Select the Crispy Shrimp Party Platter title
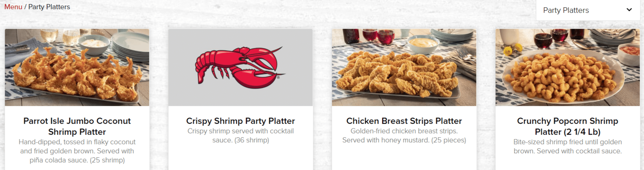This screenshot has height=170, width=644. tap(241, 121)
